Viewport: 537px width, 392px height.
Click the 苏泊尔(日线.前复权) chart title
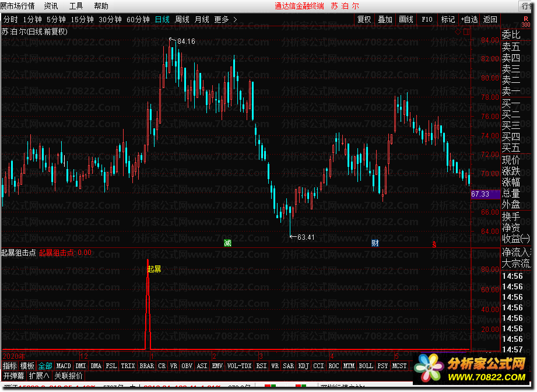tap(34, 32)
